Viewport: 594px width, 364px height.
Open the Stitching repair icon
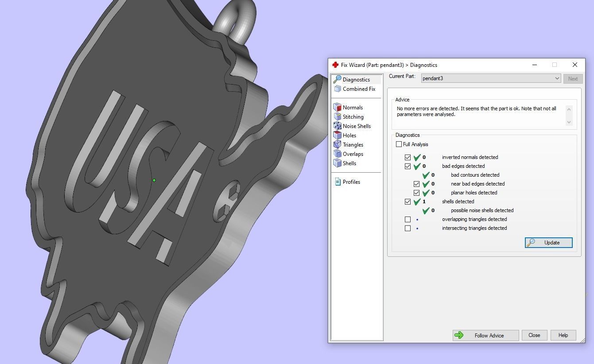click(x=337, y=117)
